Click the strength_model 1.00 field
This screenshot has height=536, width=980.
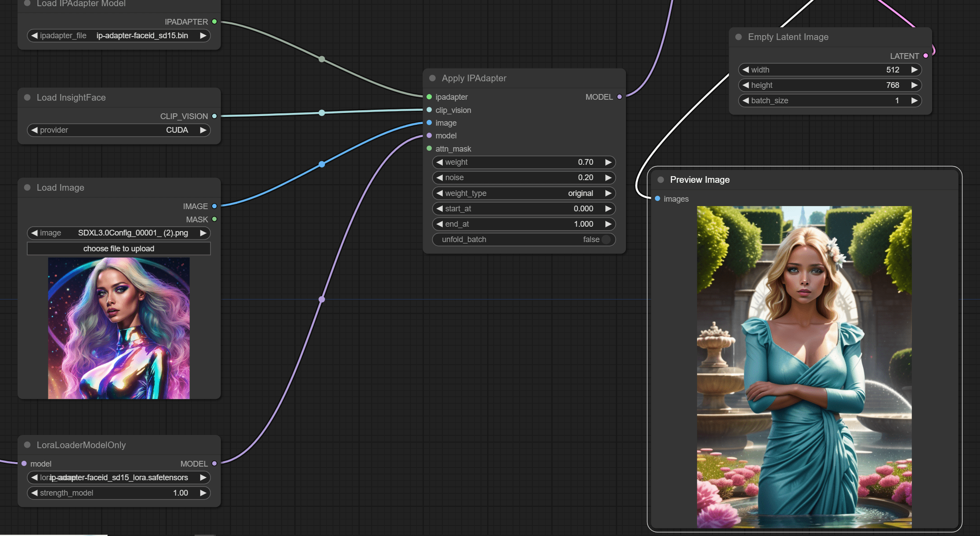point(119,493)
